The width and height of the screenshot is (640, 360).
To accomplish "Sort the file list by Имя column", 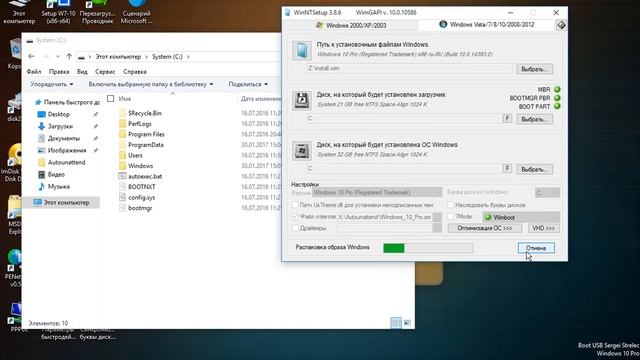I will tap(124, 99).
